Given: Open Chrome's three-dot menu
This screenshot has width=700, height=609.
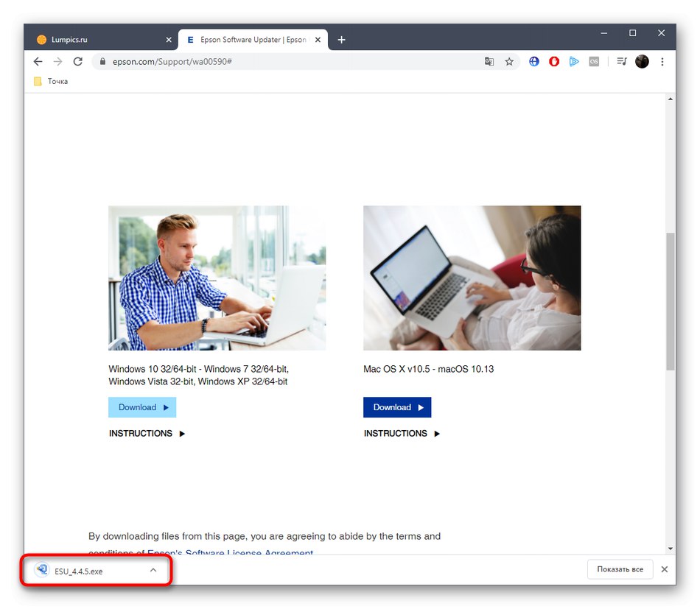Looking at the screenshot, I should 662,62.
